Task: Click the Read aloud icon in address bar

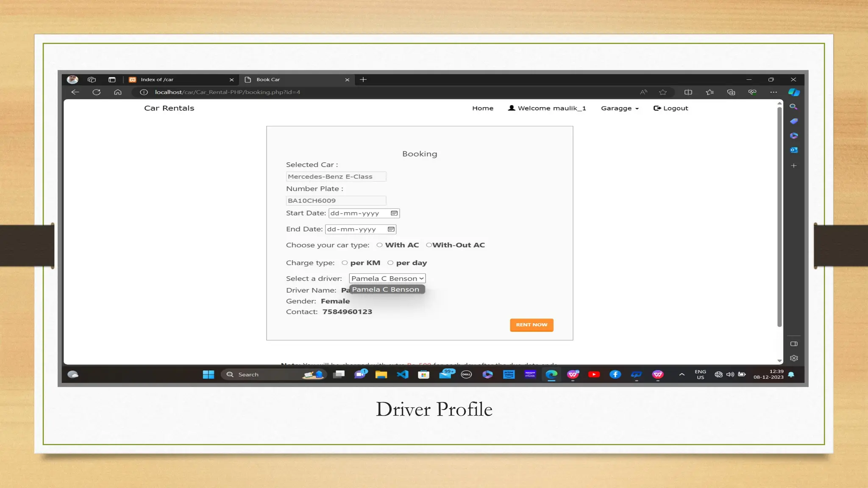Action: pos(643,92)
